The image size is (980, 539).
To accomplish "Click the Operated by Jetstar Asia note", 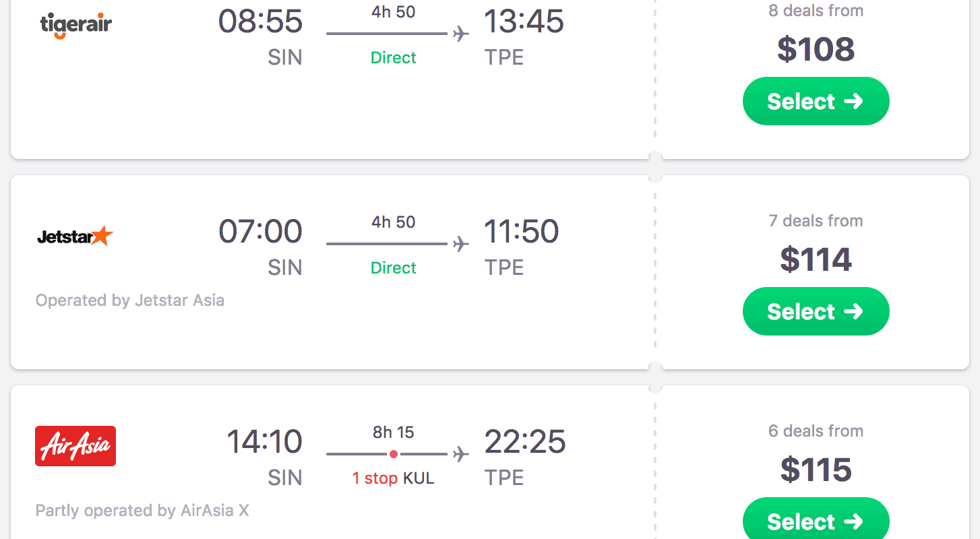I will [x=130, y=300].
